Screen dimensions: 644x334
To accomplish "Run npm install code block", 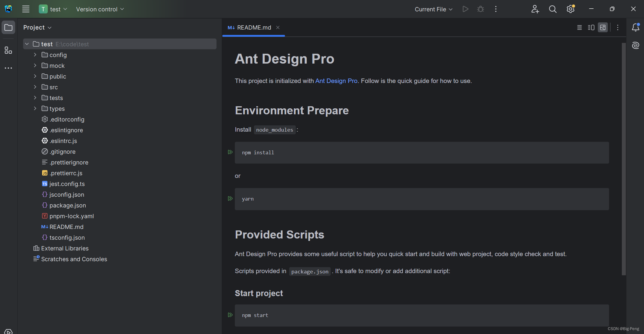I will [230, 152].
